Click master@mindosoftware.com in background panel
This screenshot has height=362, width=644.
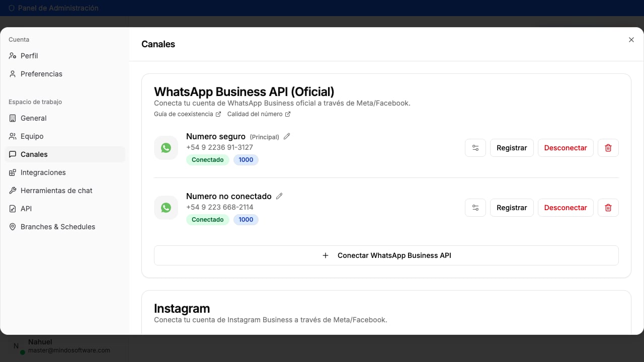pos(69,350)
